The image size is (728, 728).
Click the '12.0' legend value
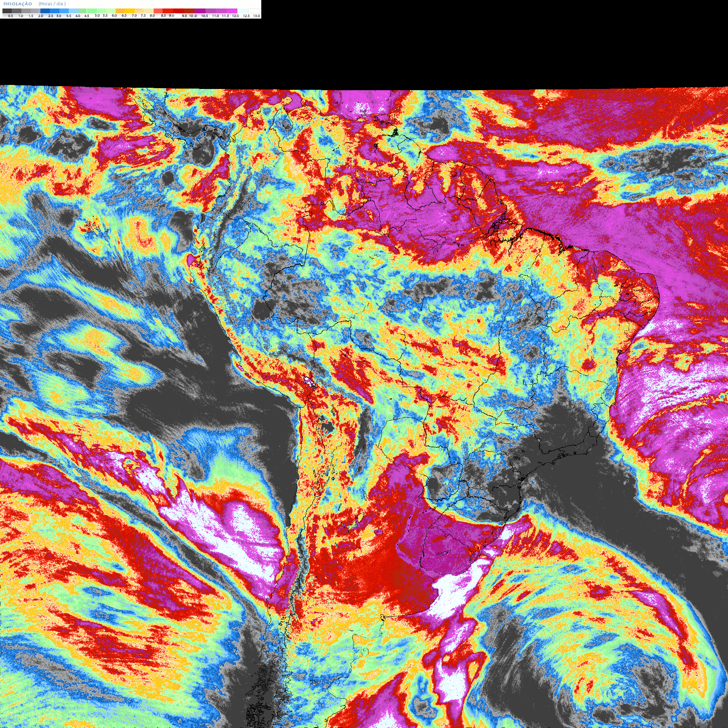point(235,16)
